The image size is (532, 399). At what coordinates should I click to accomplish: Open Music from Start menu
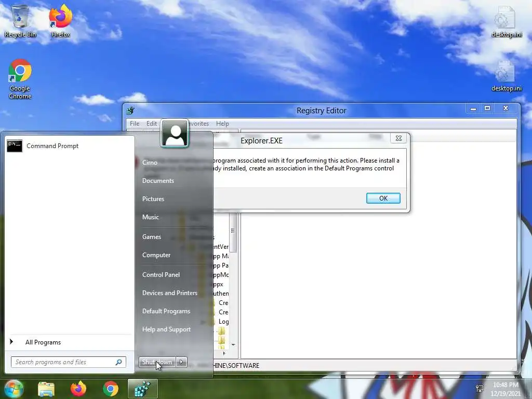[150, 217]
